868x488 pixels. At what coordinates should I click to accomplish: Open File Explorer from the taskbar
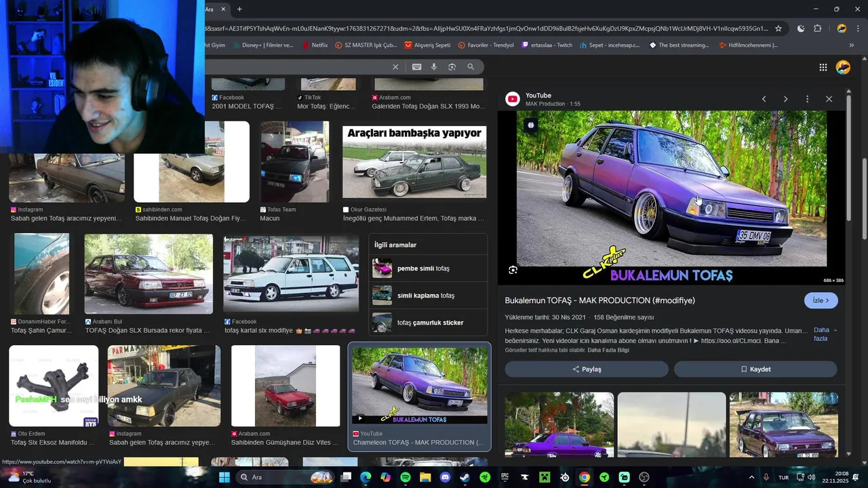tap(425, 477)
